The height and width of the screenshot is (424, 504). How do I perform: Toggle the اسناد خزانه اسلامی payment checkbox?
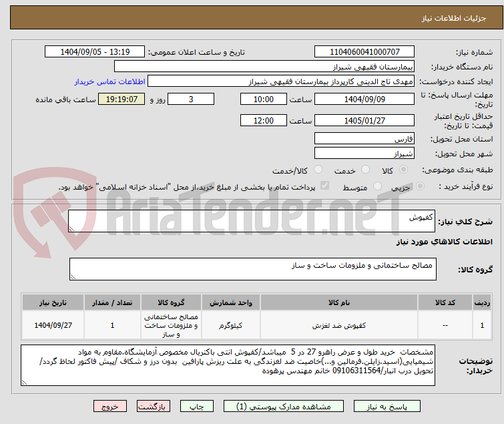(x=325, y=186)
